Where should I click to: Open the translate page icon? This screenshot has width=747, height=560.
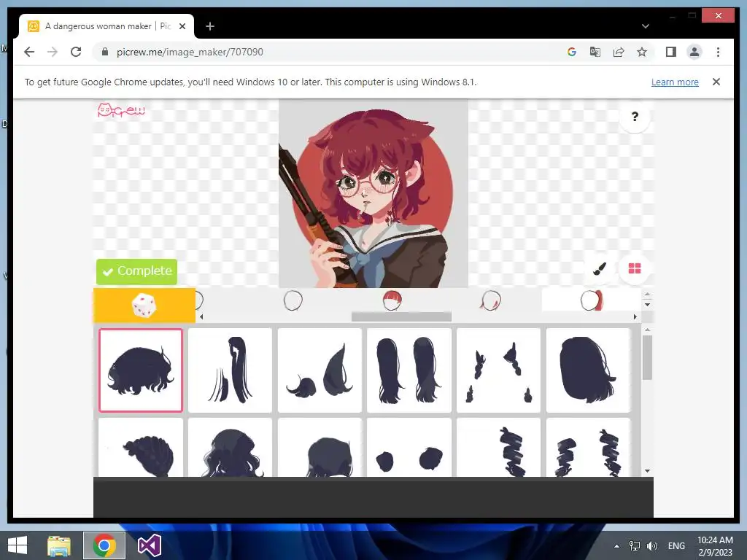pyautogui.click(x=595, y=52)
